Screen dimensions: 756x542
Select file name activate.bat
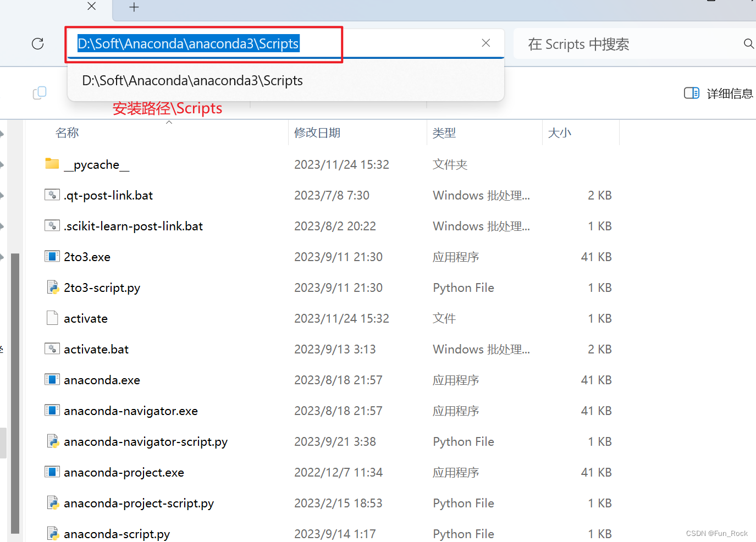coord(96,349)
